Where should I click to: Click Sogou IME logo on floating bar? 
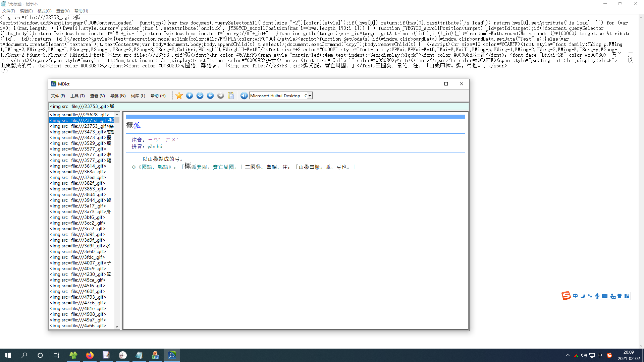tap(566, 296)
